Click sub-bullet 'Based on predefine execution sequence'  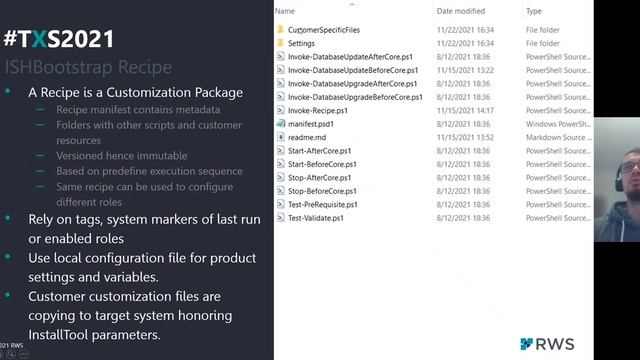coord(149,171)
